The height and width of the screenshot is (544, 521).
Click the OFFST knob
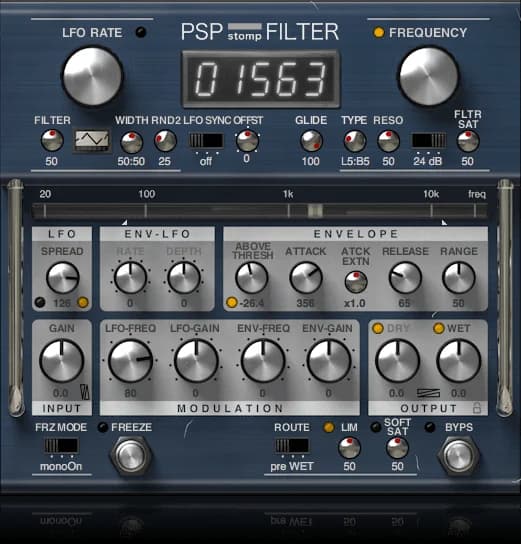247,141
